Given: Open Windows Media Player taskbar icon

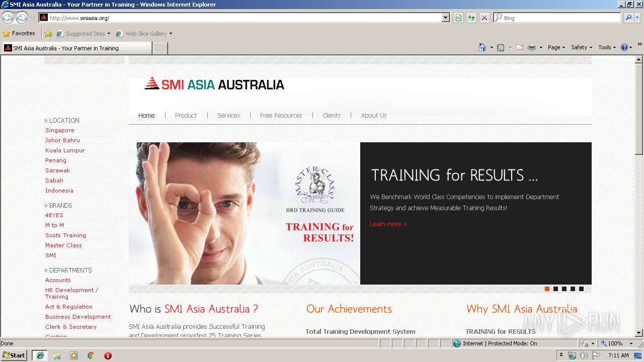Looking at the screenshot, I should point(74,355).
